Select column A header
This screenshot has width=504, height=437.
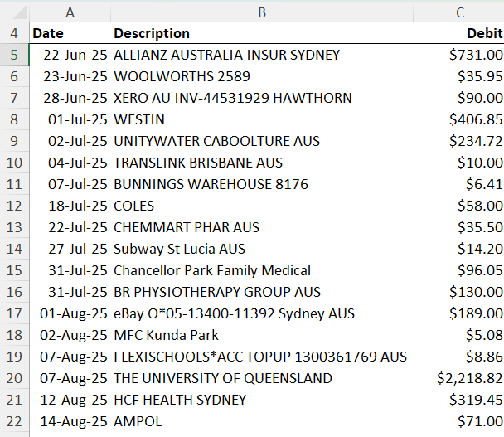(70, 12)
